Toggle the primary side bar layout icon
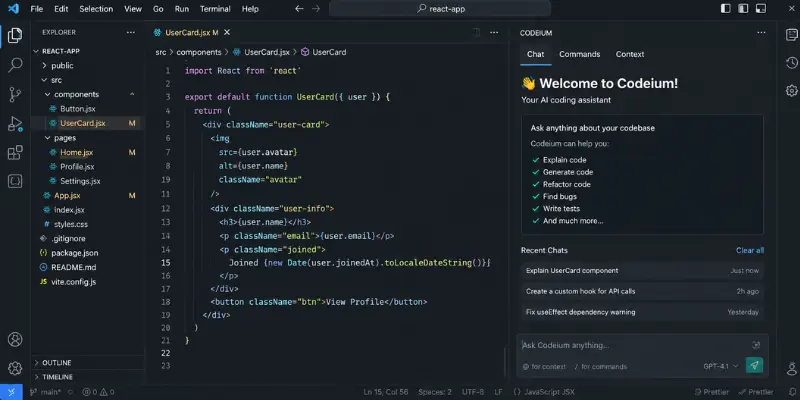This screenshot has height=400, width=800. (726, 9)
